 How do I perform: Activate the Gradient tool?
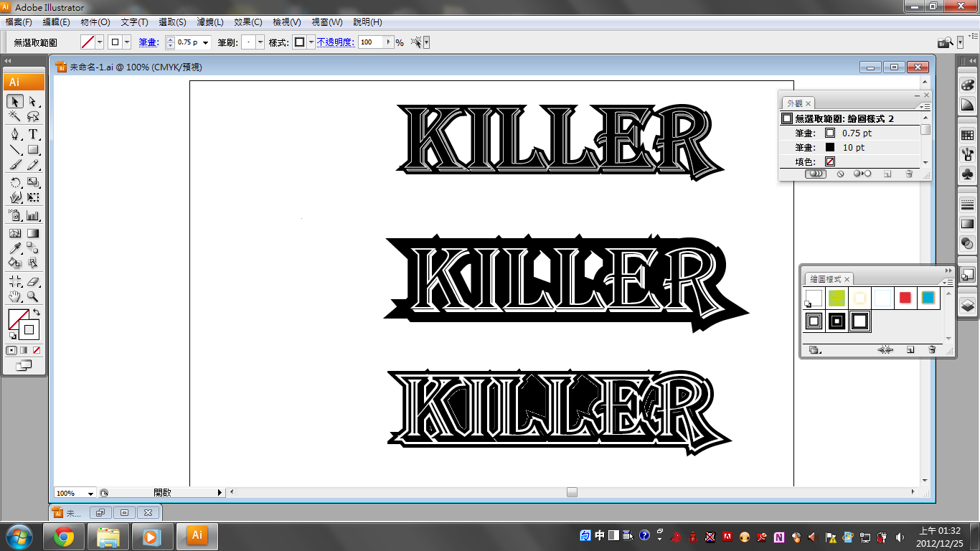(33, 233)
